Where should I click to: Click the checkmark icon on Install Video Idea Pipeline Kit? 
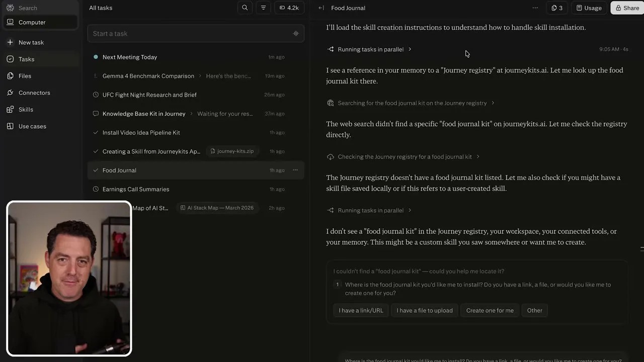(x=96, y=132)
